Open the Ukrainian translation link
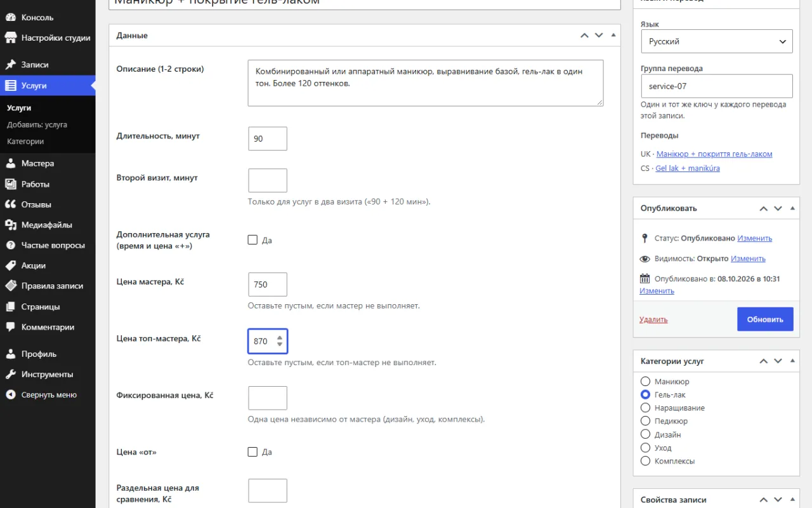 coord(714,154)
